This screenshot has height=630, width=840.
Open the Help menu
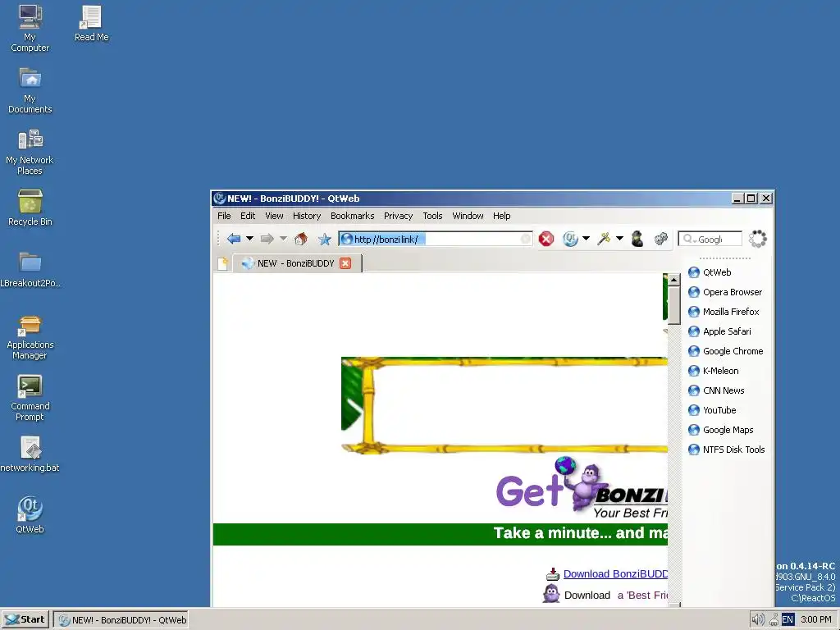(x=501, y=216)
